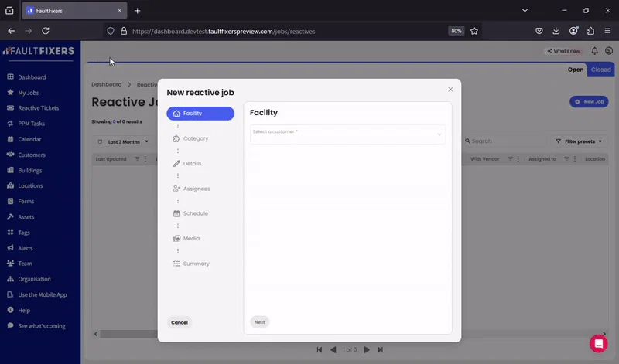The image size is (619, 364).
Task: Select the Category step
Action: tap(191, 138)
